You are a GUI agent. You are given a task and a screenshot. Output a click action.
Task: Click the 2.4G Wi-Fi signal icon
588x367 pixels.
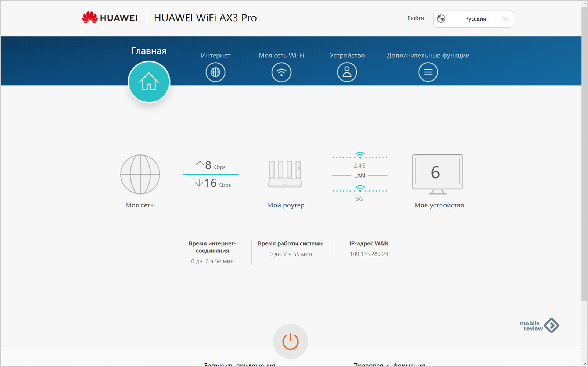tap(360, 155)
